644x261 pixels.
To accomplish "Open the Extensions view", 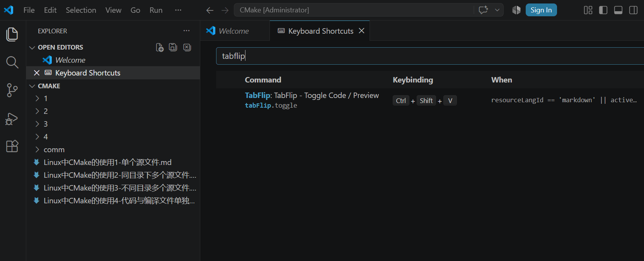I will point(12,146).
